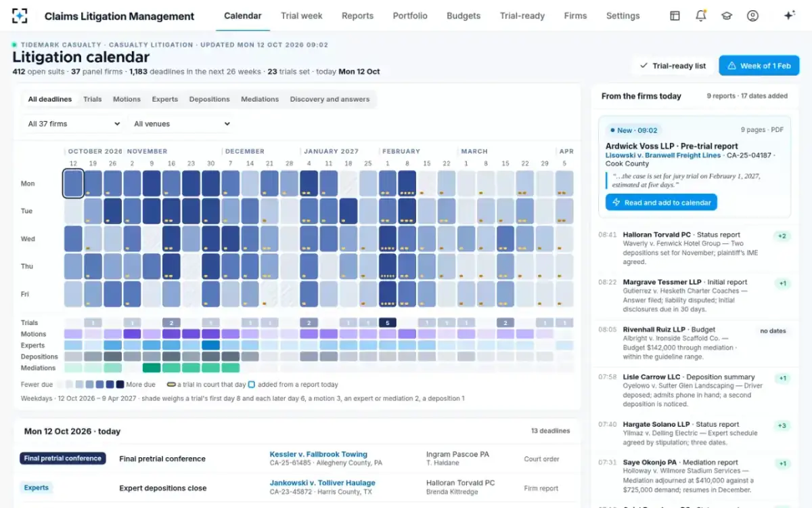Toggle the Motions filter chip
Image resolution: width=812 pixels, height=508 pixels.
click(x=127, y=99)
